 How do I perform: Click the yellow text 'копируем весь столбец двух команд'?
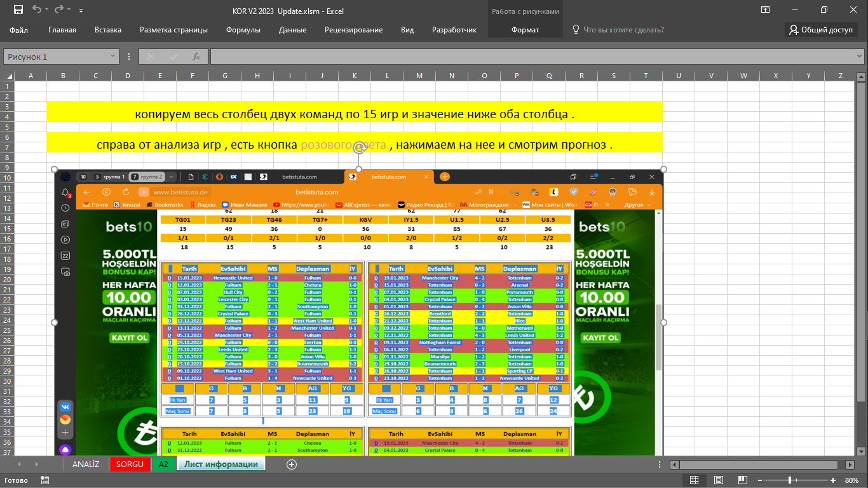(x=355, y=115)
